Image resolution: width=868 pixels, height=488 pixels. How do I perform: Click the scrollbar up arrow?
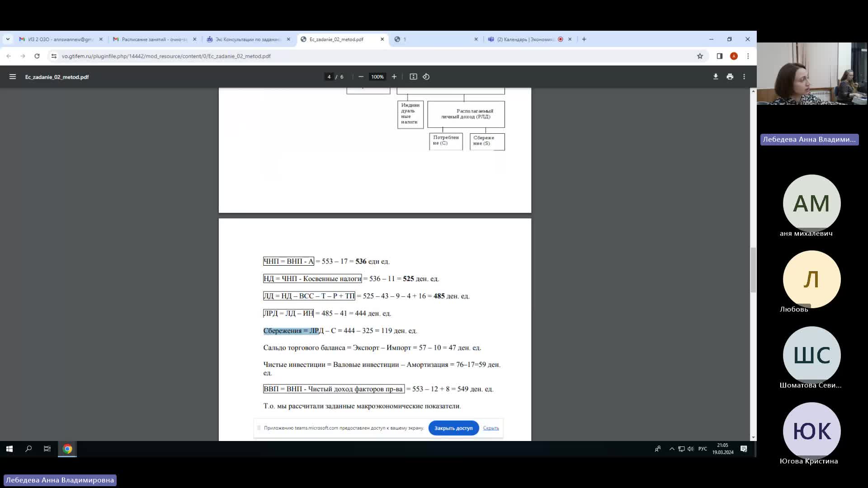click(x=753, y=91)
